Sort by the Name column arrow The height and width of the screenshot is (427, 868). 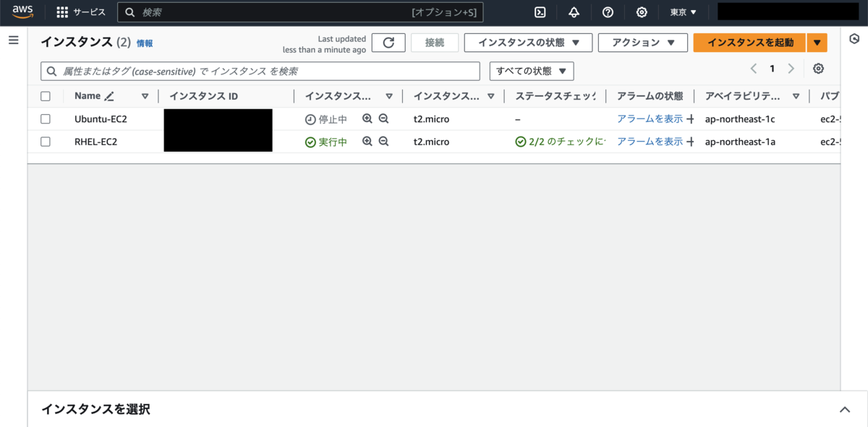pyautogui.click(x=145, y=96)
